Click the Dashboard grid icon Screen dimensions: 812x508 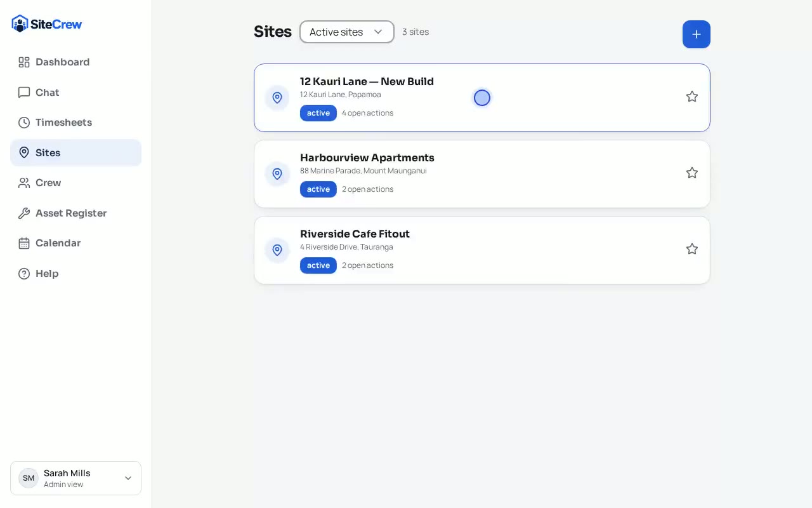tap(24, 62)
